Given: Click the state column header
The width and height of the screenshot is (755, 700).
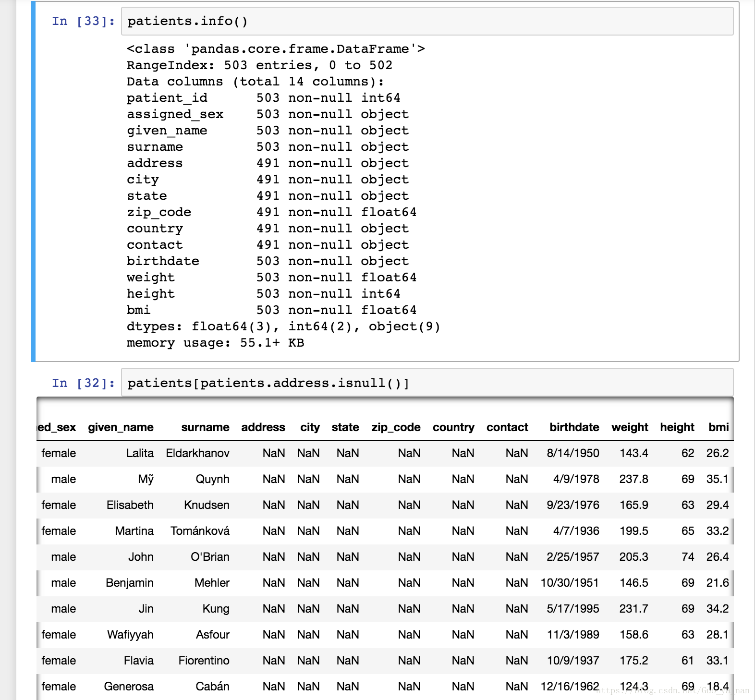Looking at the screenshot, I should pos(345,427).
